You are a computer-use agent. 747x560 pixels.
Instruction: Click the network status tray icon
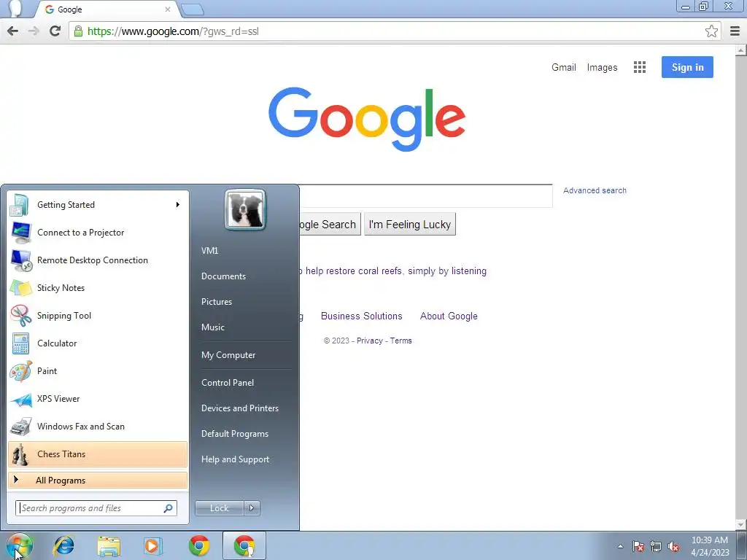(656, 546)
